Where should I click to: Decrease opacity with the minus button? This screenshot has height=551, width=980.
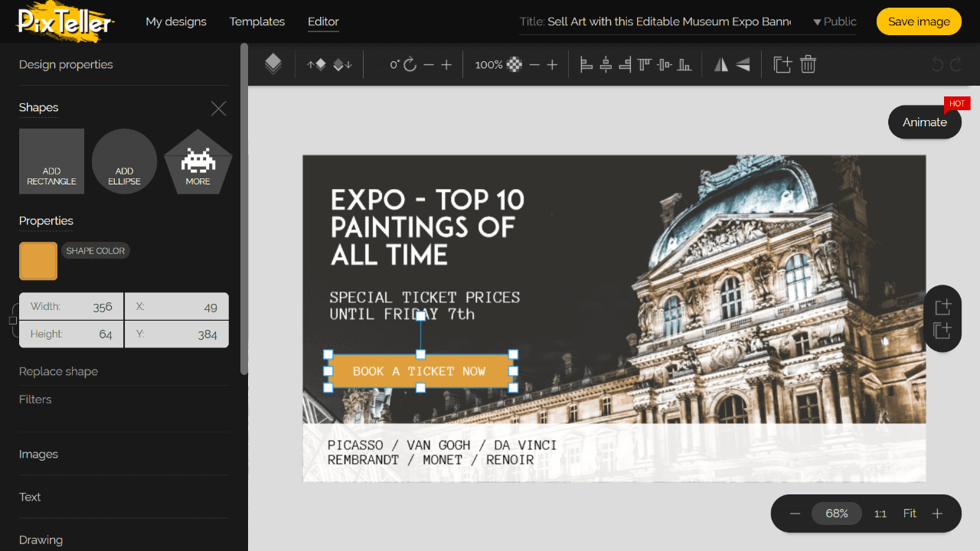534,64
